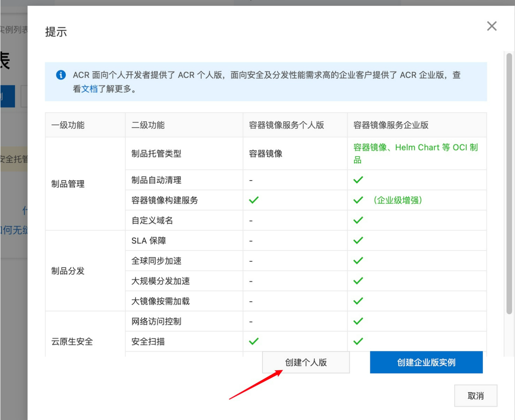Click the personal edition checkmark for 安全扫描

254,341
